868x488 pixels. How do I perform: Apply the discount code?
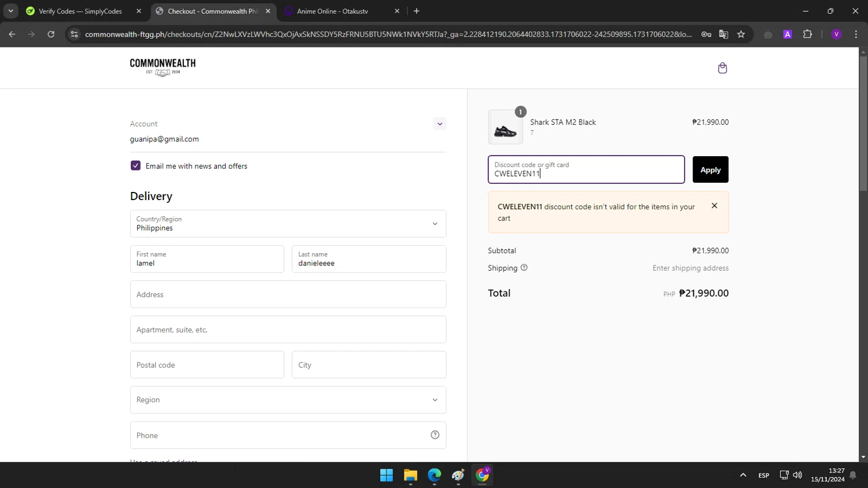pos(711,169)
